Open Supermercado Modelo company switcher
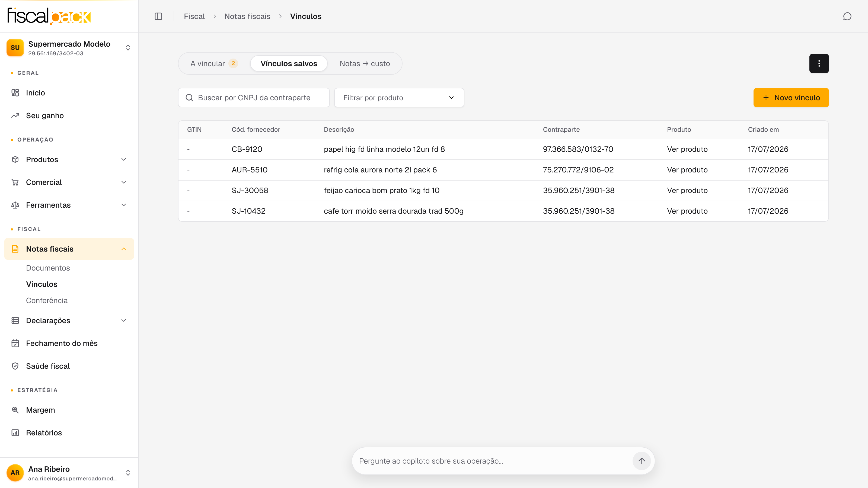This screenshot has width=868, height=488. pos(69,48)
